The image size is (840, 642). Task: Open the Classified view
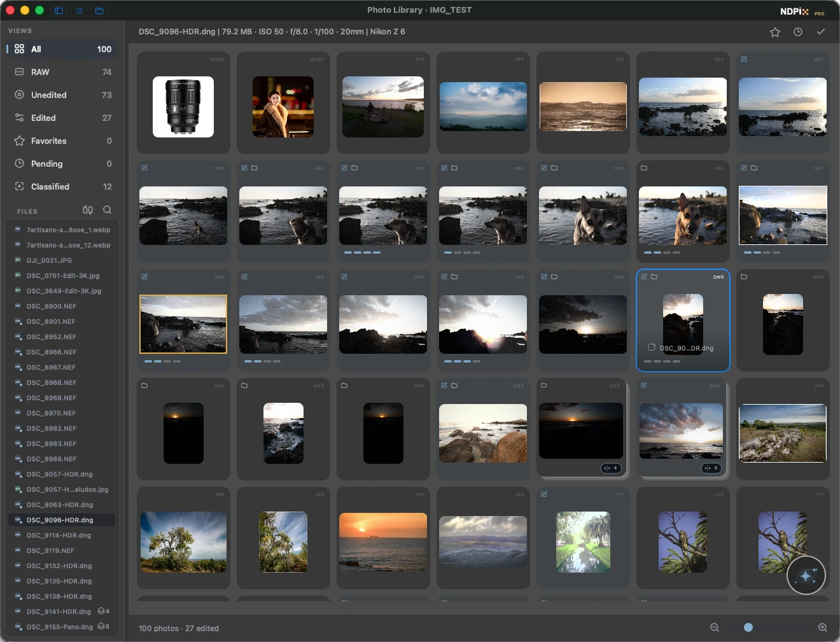click(62, 186)
